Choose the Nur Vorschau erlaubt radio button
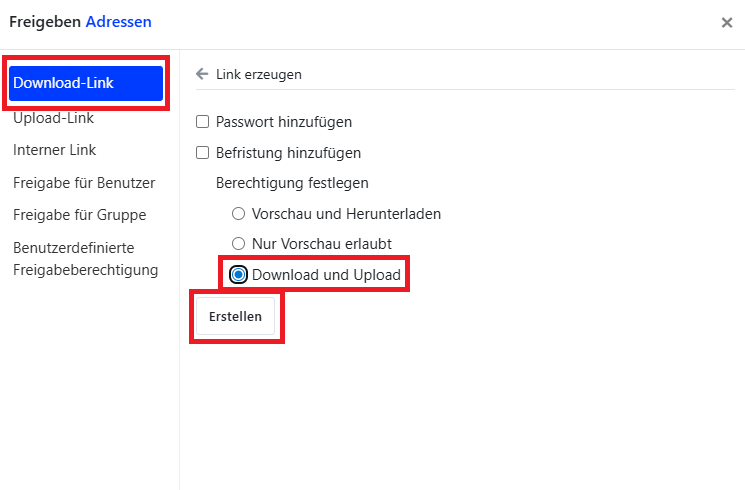745x490 pixels. click(x=239, y=244)
